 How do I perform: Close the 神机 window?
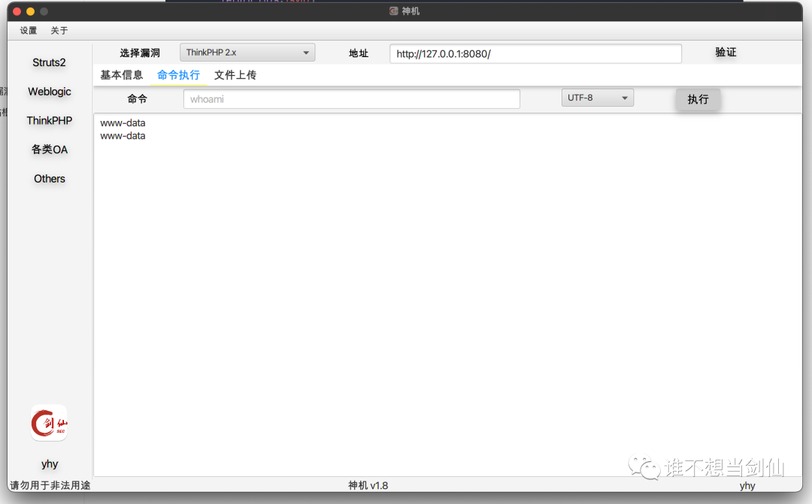point(17,11)
